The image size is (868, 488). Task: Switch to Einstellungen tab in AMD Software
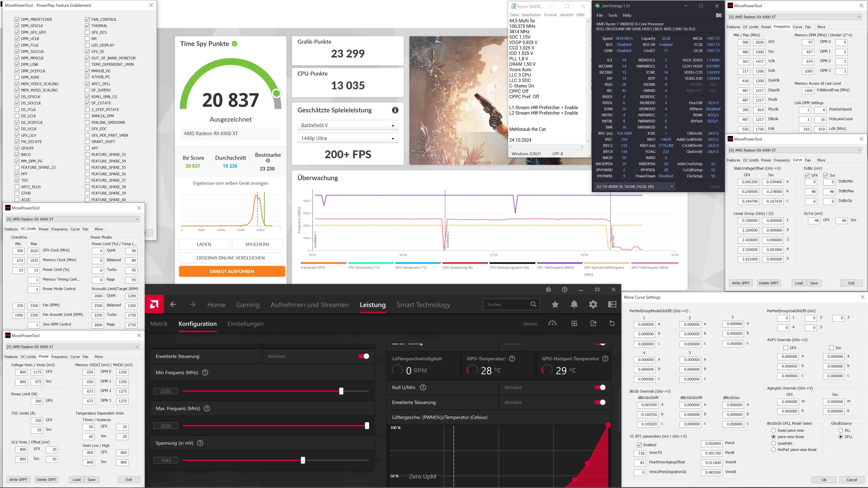coord(245,324)
